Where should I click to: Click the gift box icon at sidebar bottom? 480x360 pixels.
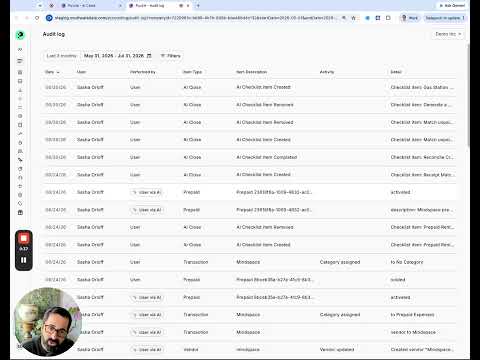20,212
